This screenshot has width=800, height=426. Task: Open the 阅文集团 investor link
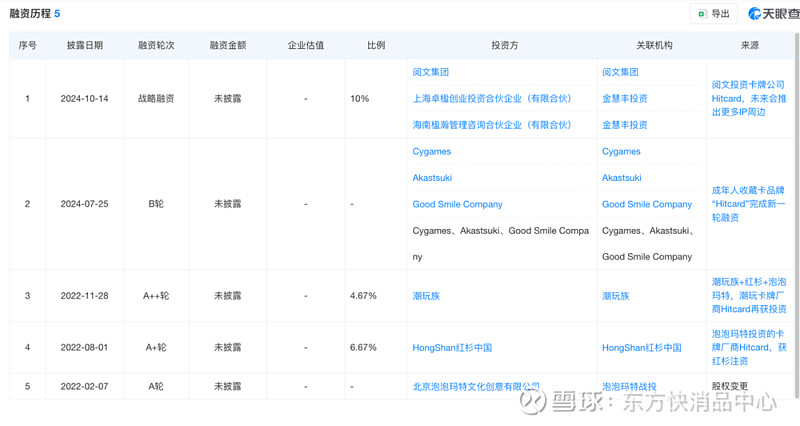coord(430,72)
